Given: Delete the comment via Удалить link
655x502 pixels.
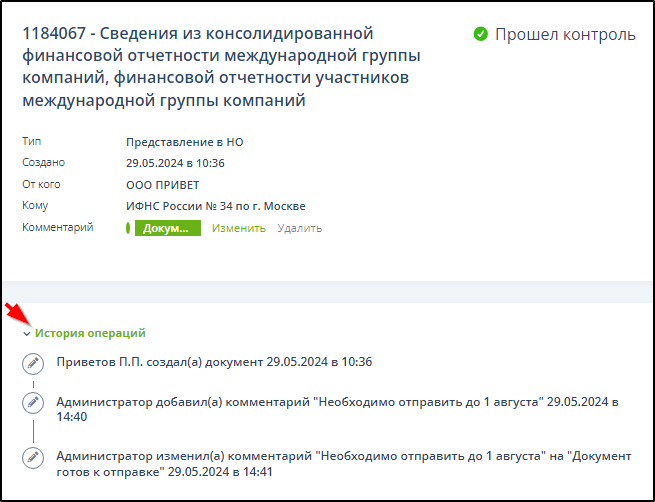Looking at the screenshot, I should coord(299,228).
